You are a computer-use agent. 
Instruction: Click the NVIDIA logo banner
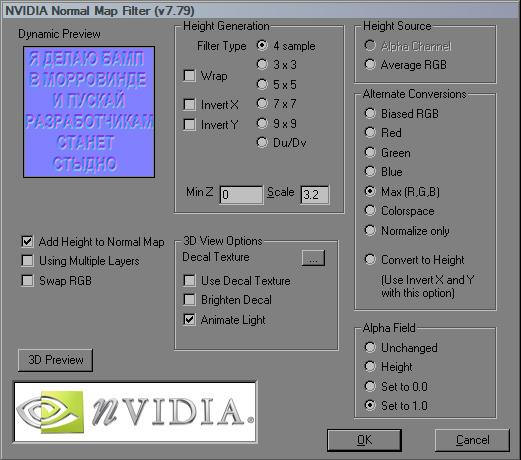[135, 412]
